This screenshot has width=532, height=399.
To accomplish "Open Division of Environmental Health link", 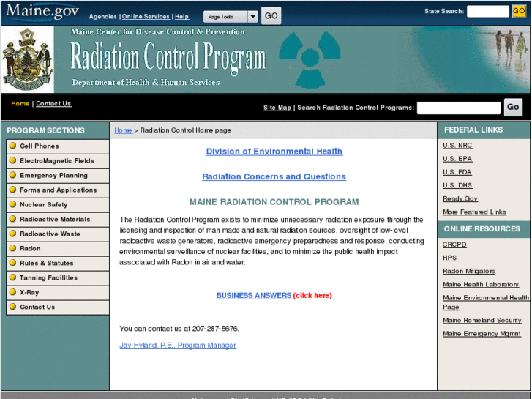I will click(274, 152).
